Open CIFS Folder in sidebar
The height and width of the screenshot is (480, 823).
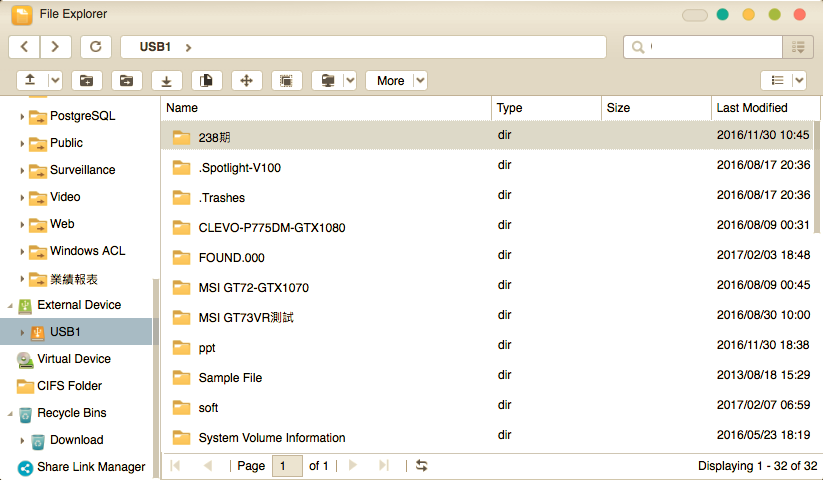[x=69, y=386]
